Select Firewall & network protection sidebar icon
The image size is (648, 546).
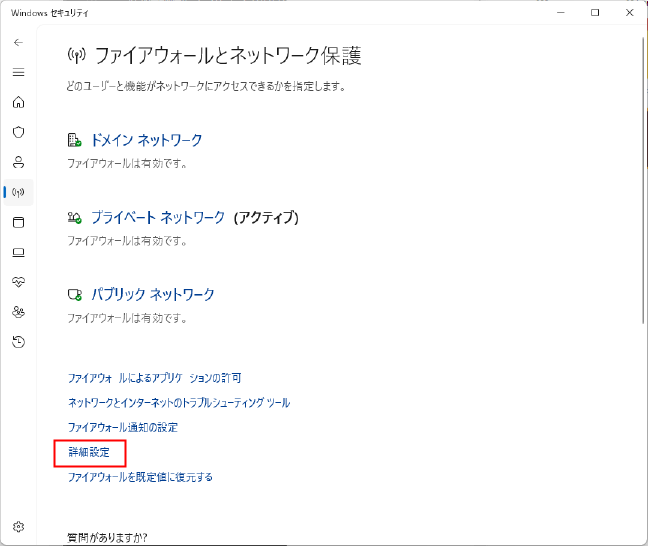point(18,192)
